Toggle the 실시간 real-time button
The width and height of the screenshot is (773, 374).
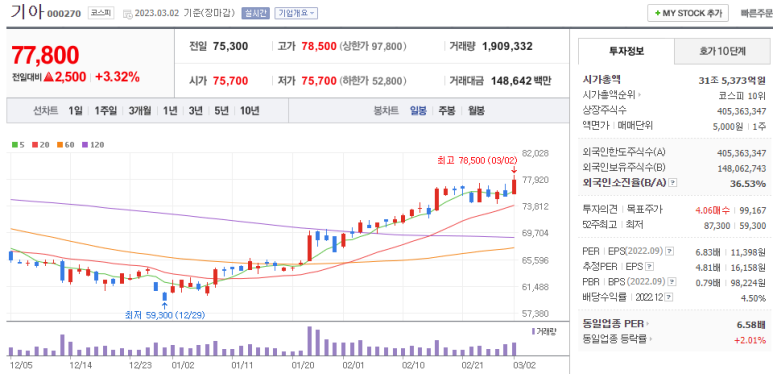(255, 13)
